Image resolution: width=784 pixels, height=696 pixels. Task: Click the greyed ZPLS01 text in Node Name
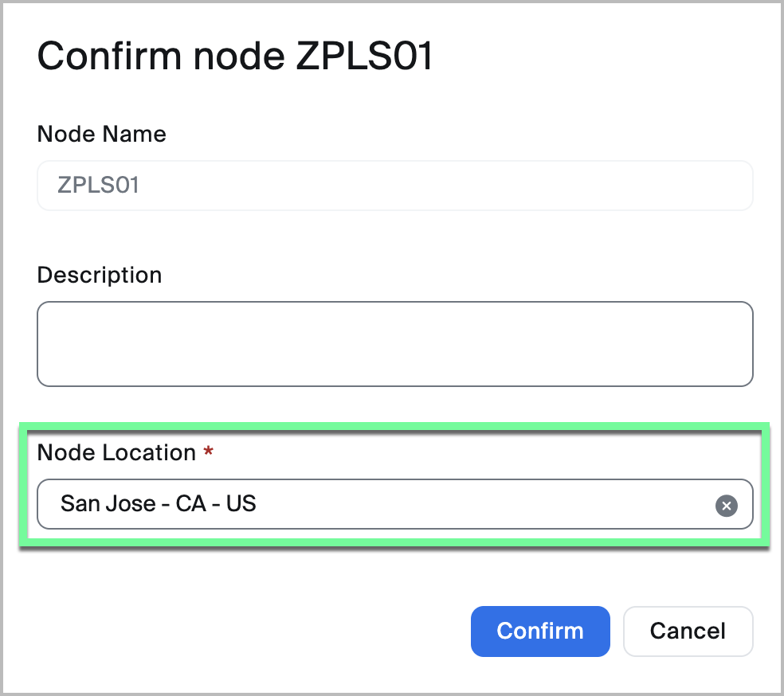click(x=99, y=186)
